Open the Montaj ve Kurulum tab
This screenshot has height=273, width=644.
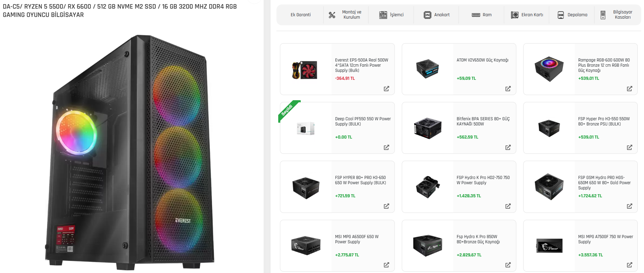(346, 15)
